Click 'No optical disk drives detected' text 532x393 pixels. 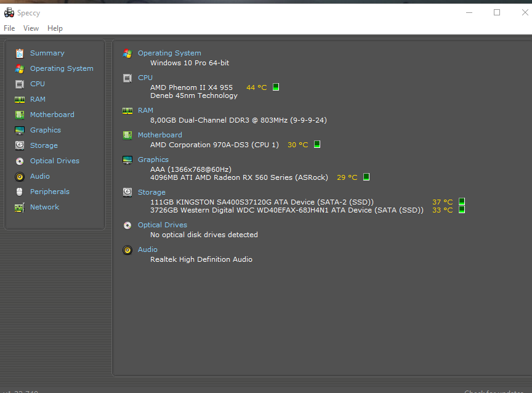[204, 235]
